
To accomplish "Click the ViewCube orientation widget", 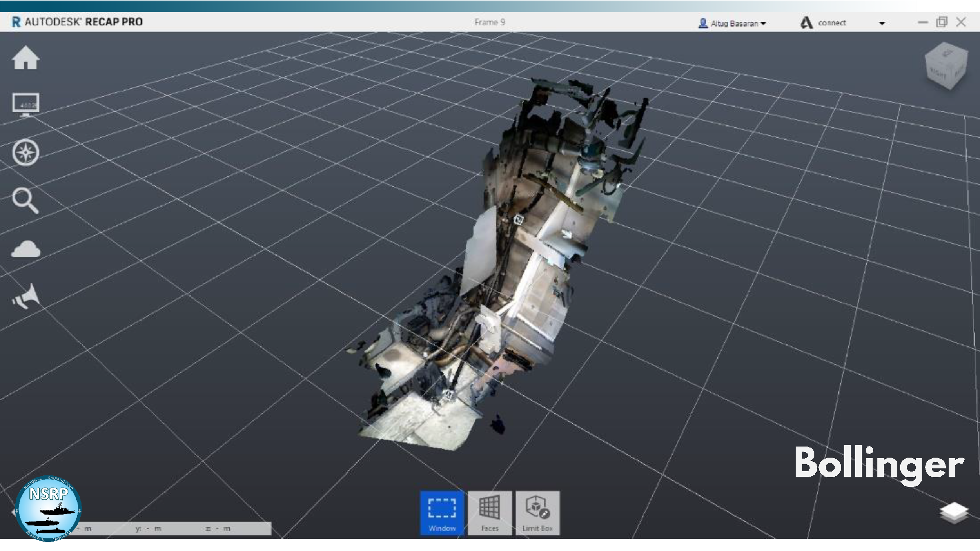I will point(946,66).
